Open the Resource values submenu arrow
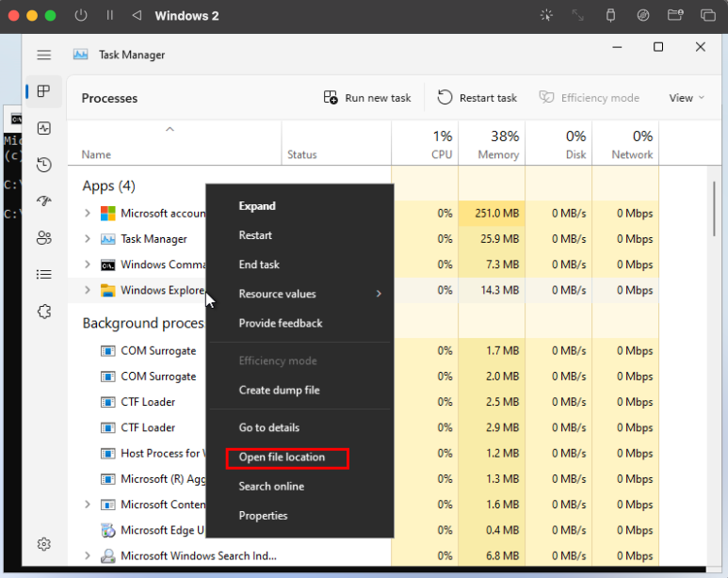 click(379, 294)
